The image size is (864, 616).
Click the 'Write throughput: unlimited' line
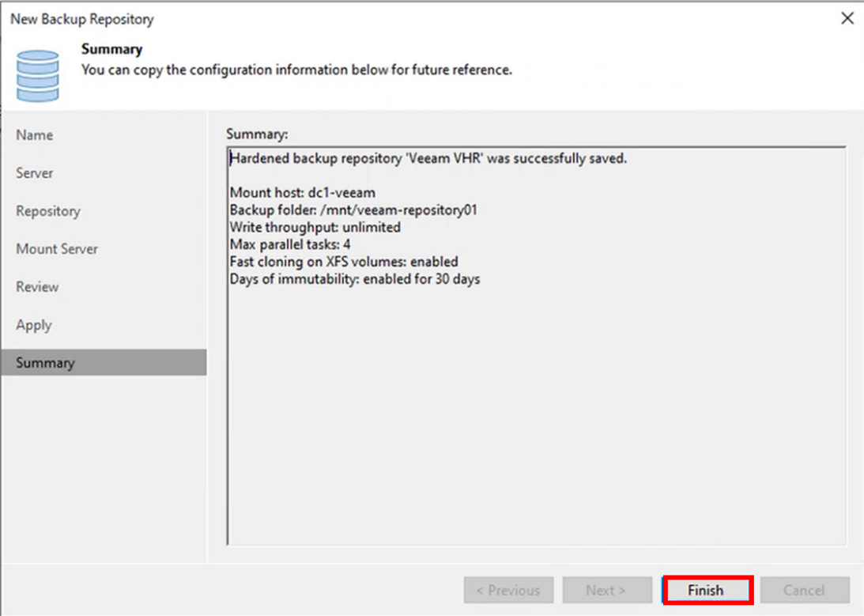tap(315, 227)
